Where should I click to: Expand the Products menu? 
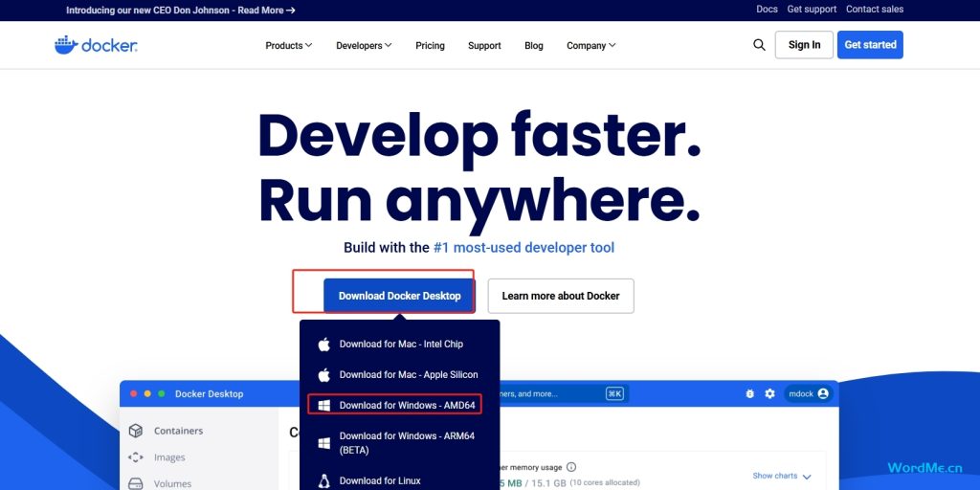click(x=289, y=46)
